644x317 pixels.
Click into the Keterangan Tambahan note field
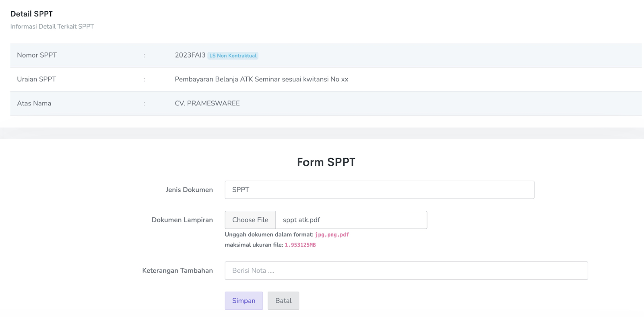406,271
